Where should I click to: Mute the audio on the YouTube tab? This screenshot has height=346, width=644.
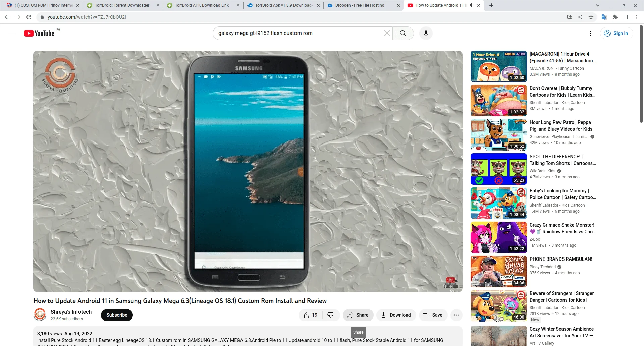click(x=471, y=5)
